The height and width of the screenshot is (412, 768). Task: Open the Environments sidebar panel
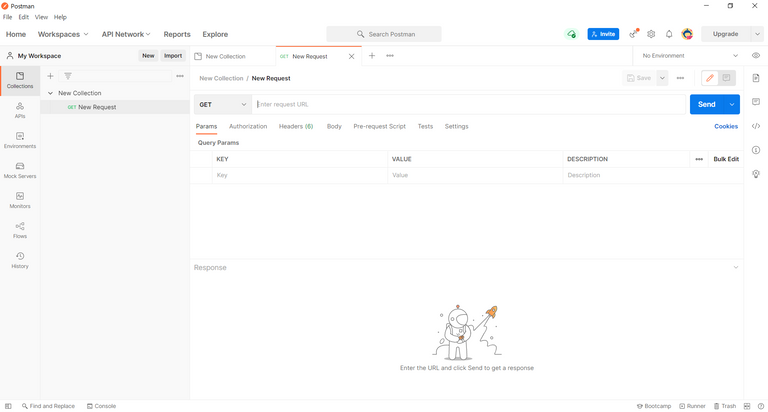20,140
